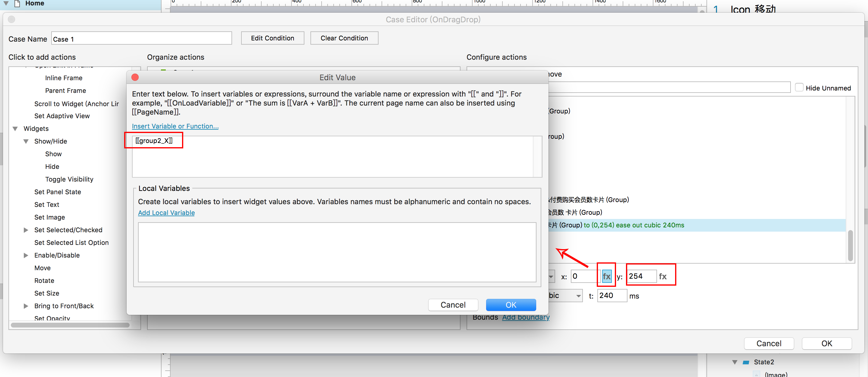Expand the Enable/Disable actions
868x377 pixels.
[x=26, y=255]
